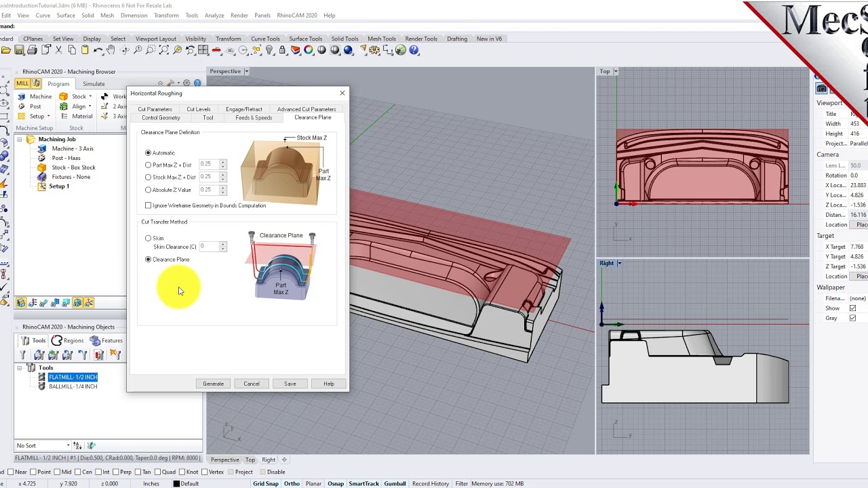Image resolution: width=868 pixels, height=488 pixels.
Task: Collapse the Machining Job tree node
Action: [20, 140]
